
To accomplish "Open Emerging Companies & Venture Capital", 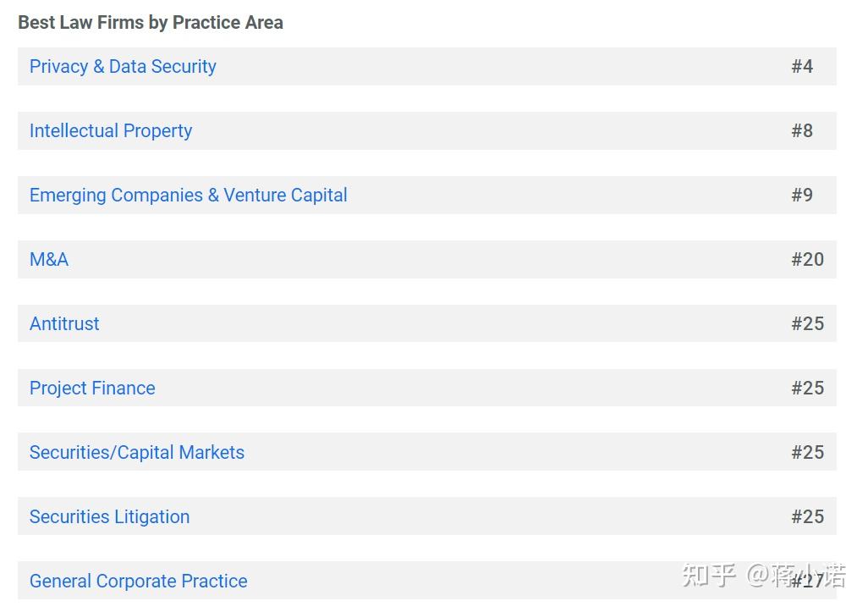I will click(x=188, y=196).
